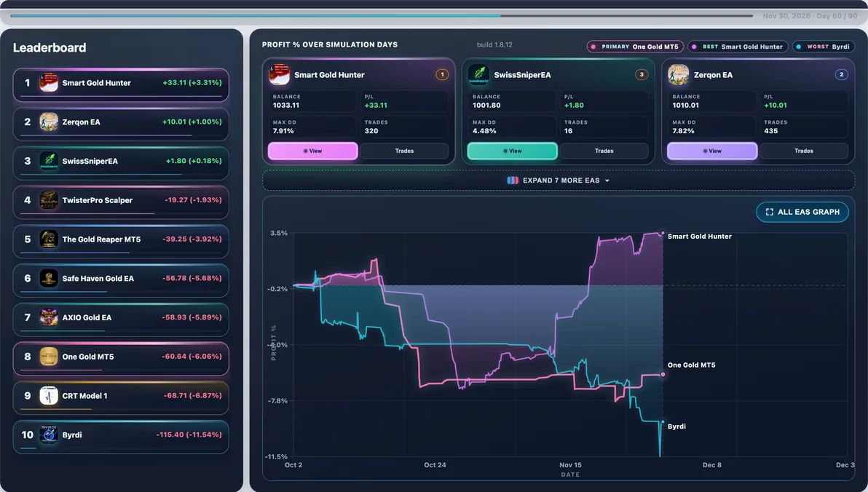Select AXIO Gold EA leaderboard row
The width and height of the screenshot is (868, 492).
[x=121, y=320]
